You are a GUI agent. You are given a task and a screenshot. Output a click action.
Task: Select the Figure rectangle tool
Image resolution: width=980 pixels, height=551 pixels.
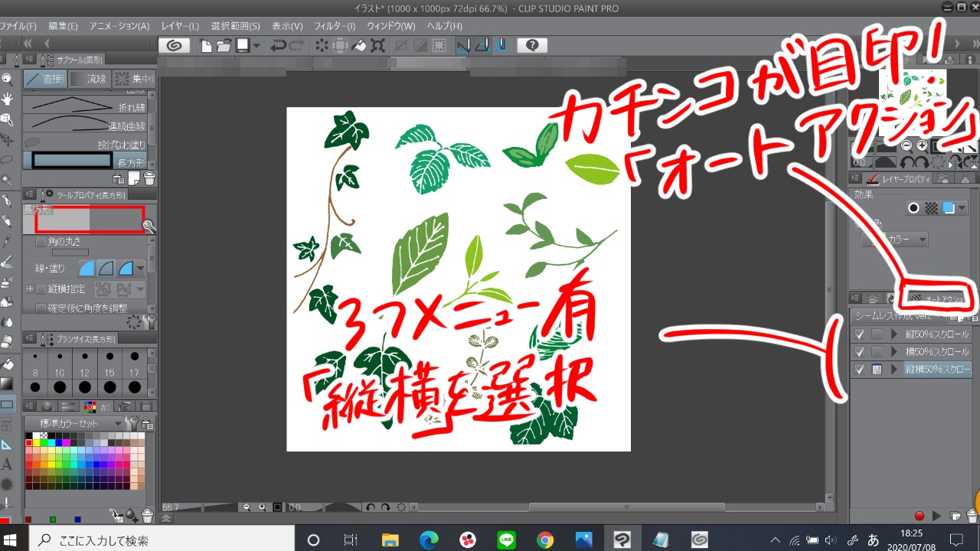(x=7, y=404)
